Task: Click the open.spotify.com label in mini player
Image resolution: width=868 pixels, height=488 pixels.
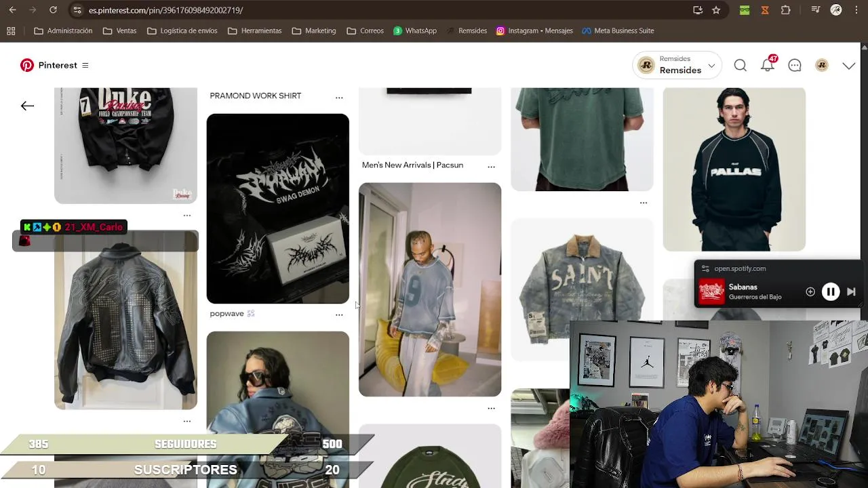Action: tap(740, 268)
